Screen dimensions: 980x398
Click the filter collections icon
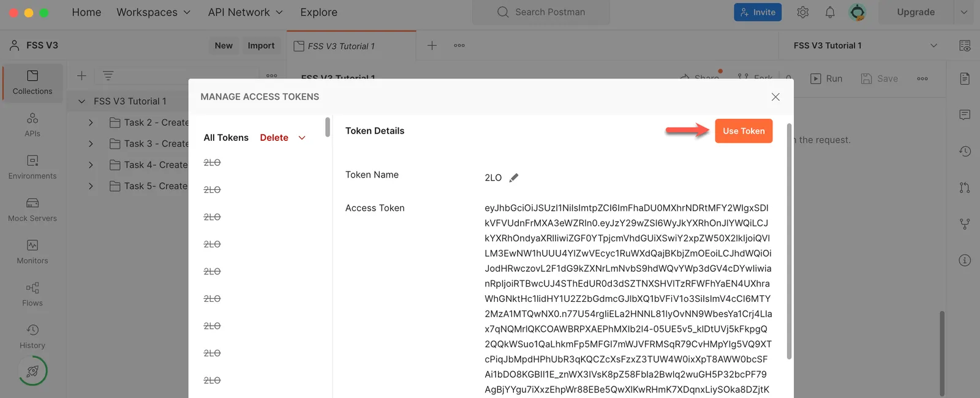pos(108,76)
